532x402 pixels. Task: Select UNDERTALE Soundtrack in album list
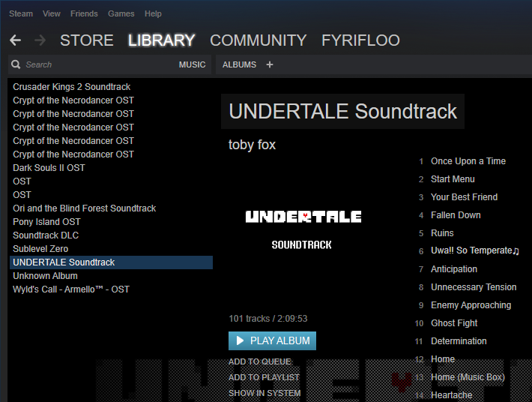point(112,262)
